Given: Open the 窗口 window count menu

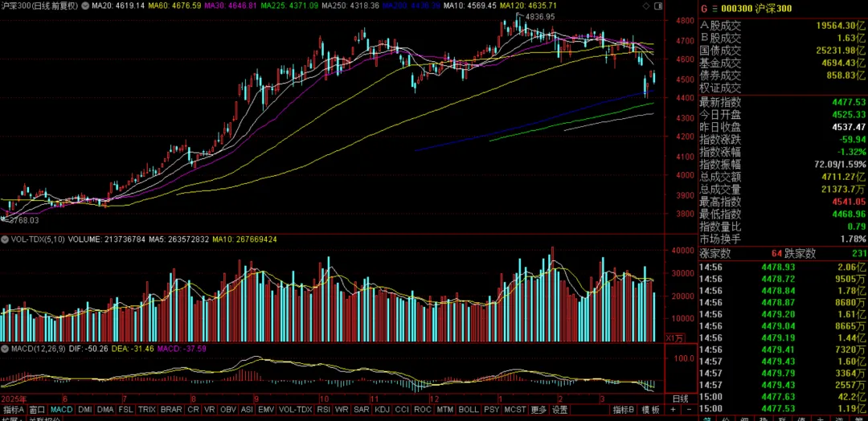Looking at the screenshot, I should 37,410.
